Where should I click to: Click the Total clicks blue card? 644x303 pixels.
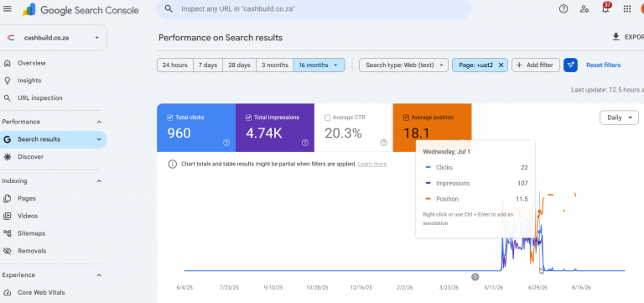tap(196, 128)
